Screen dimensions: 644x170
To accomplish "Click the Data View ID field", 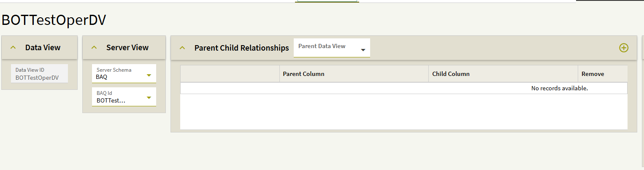I will pos(39,74).
